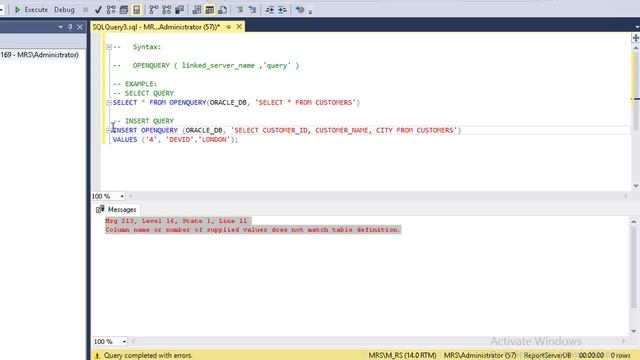
Task: Switch to the Messages tab
Action: [x=117, y=209]
